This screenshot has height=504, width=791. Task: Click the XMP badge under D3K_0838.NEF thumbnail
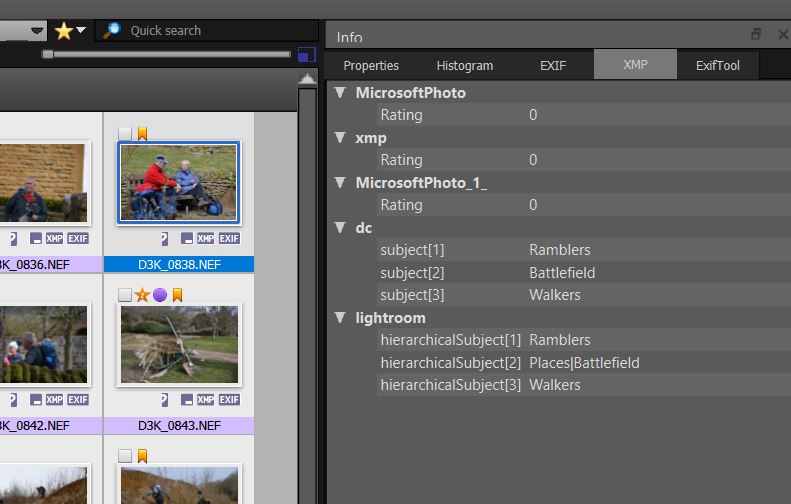tap(205, 239)
